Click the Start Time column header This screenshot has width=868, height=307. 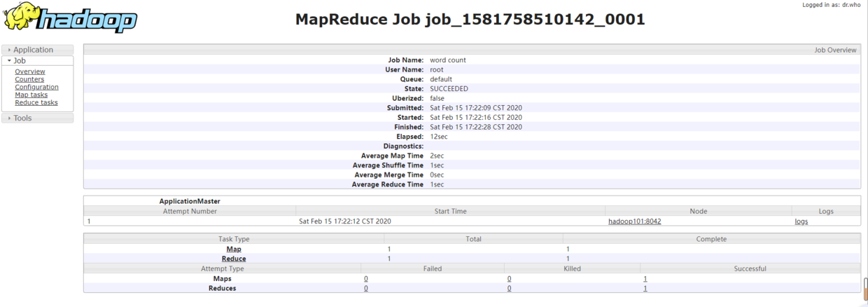click(450, 211)
